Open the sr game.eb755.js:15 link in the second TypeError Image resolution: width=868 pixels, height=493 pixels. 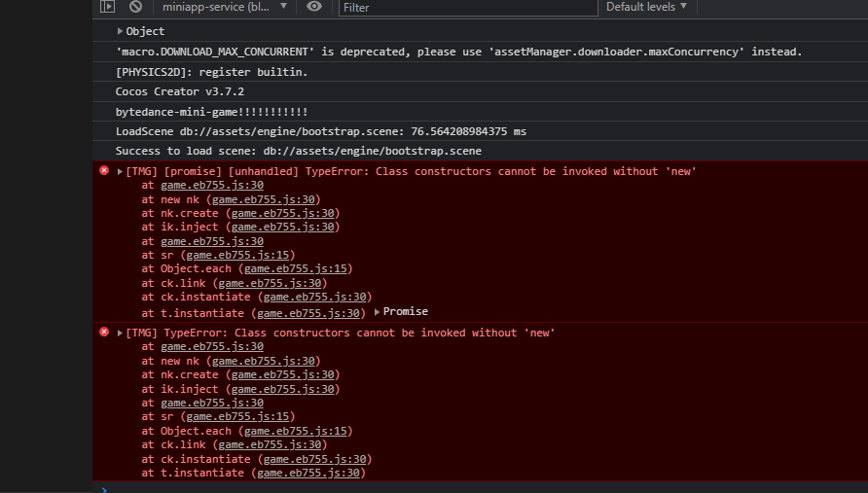point(237,416)
